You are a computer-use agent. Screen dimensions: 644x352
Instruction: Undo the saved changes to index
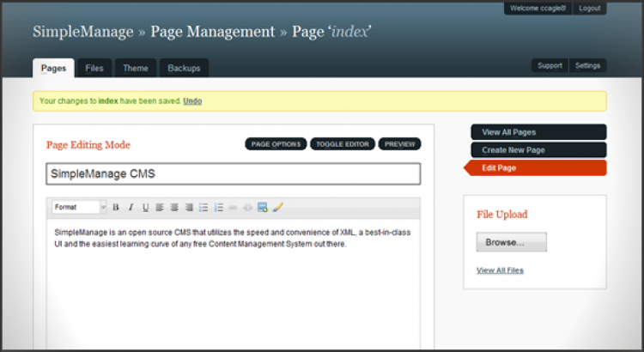point(192,101)
